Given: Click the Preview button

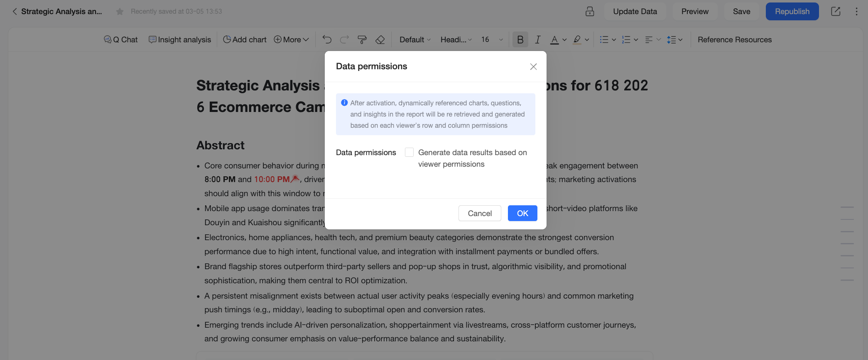Looking at the screenshot, I should pyautogui.click(x=695, y=12).
